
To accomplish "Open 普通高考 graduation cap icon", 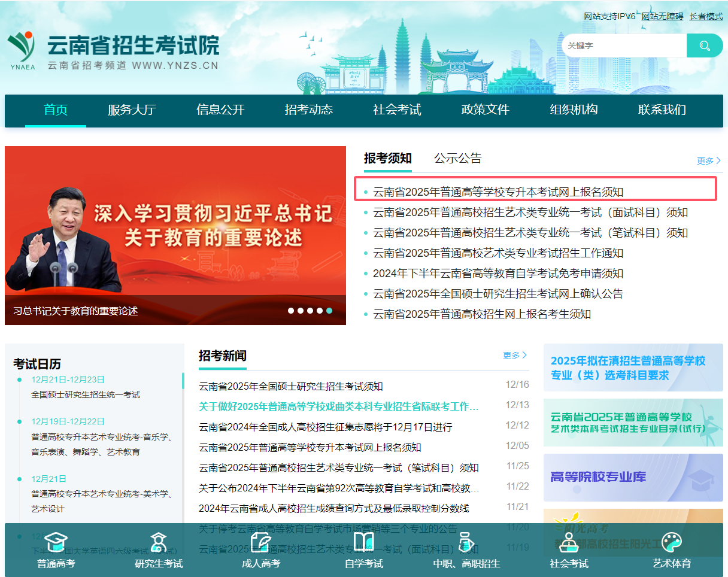I will click(56, 542).
